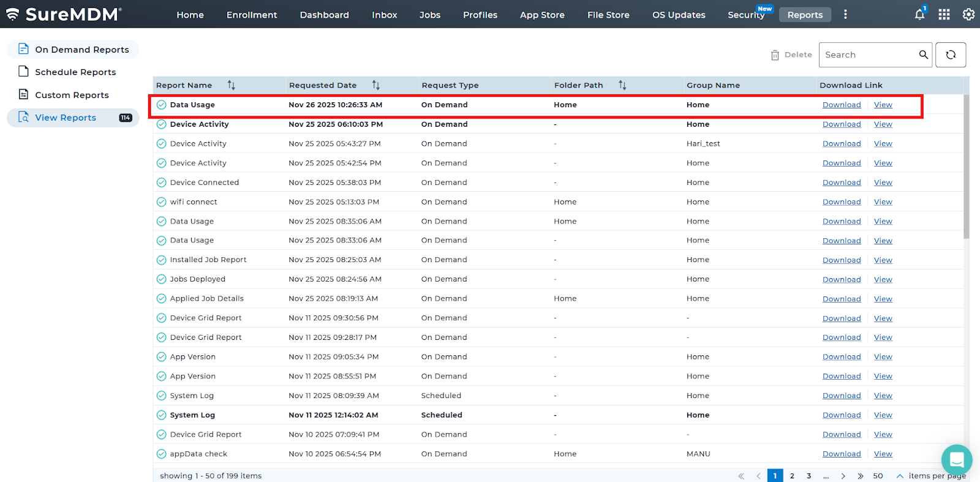Click the SureMDM logo

coord(64,15)
